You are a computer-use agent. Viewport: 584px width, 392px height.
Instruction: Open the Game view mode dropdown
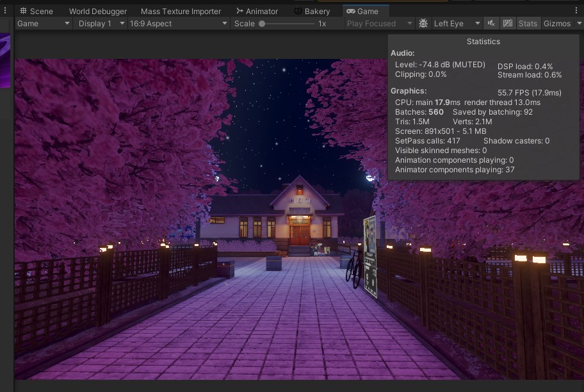[43, 24]
